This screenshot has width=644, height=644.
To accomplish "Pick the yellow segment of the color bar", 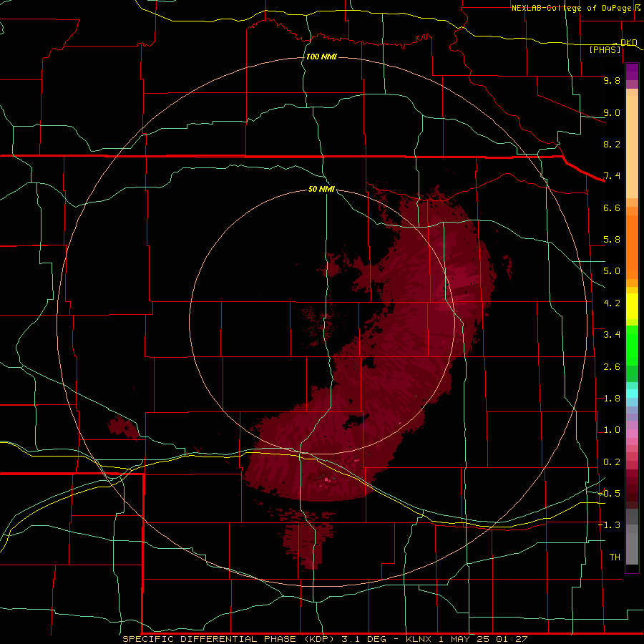I will tap(632, 306).
